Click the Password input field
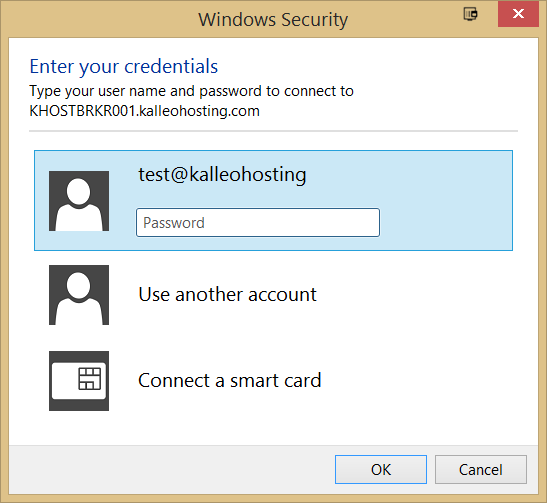Viewport: 547px width, 503px height. click(258, 223)
